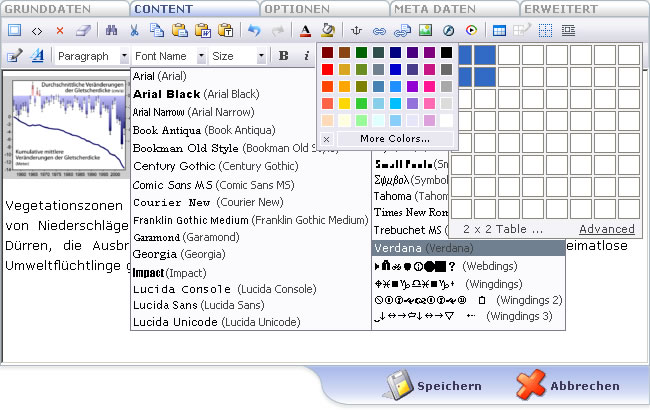The image size is (650, 410).
Task: Click the greyed edit table icon
Action: pyautogui.click(x=522, y=30)
